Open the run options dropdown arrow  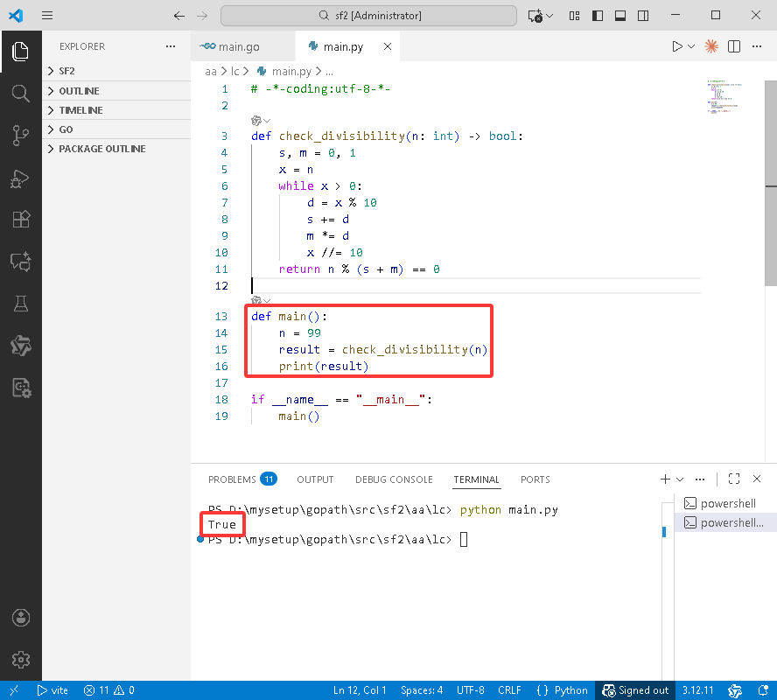(x=691, y=46)
